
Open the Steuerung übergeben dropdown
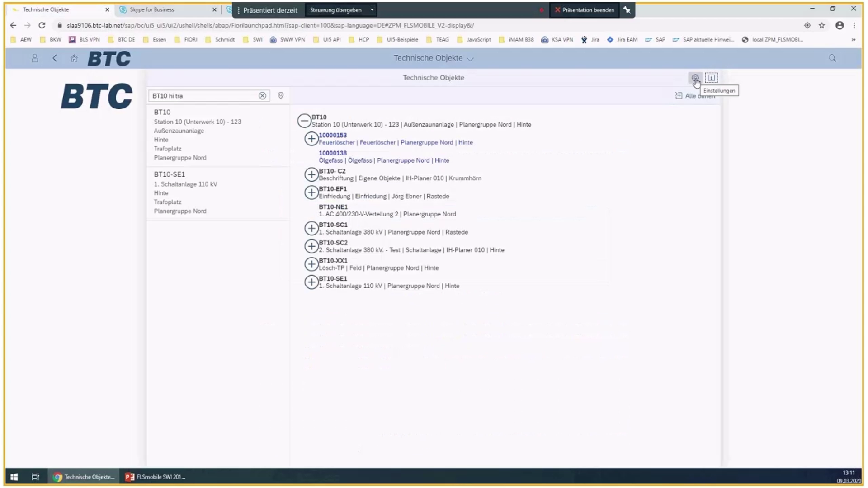click(x=372, y=9)
